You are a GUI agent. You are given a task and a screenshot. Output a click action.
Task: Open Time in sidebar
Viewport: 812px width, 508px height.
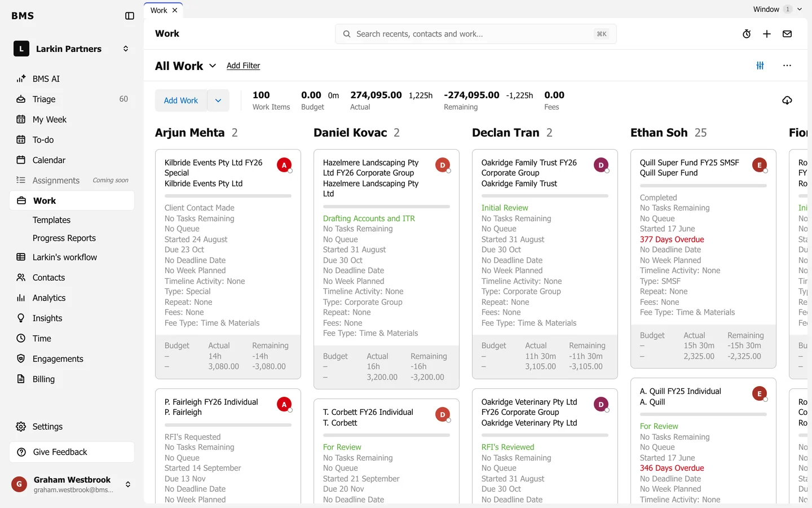tap(72, 339)
